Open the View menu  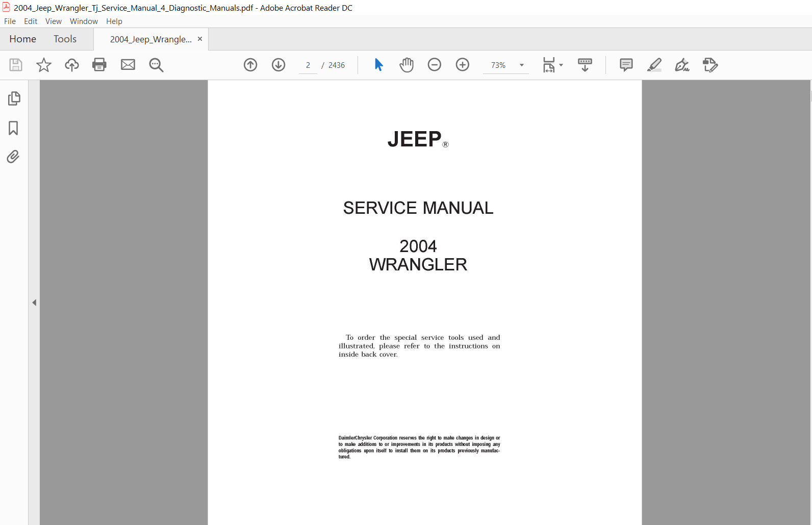pos(54,21)
